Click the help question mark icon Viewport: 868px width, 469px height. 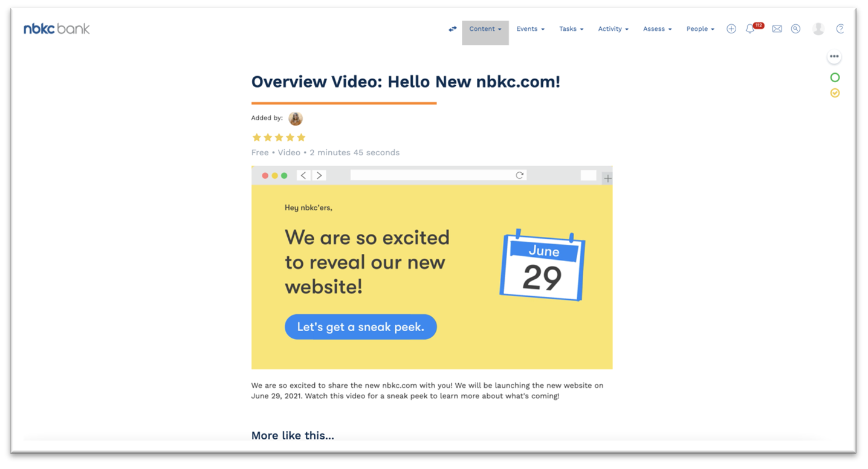pyautogui.click(x=840, y=28)
